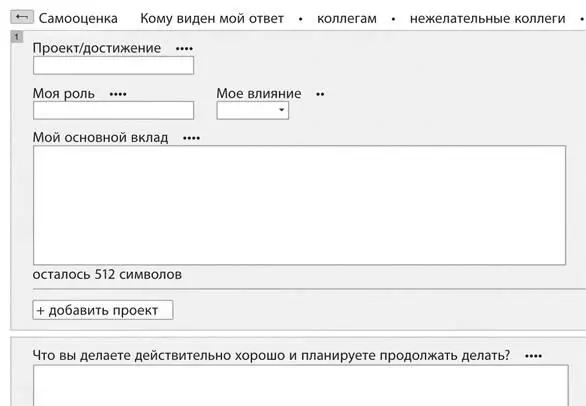
Task: Click the Мое влияние dropdown arrow
Action: click(281, 110)
